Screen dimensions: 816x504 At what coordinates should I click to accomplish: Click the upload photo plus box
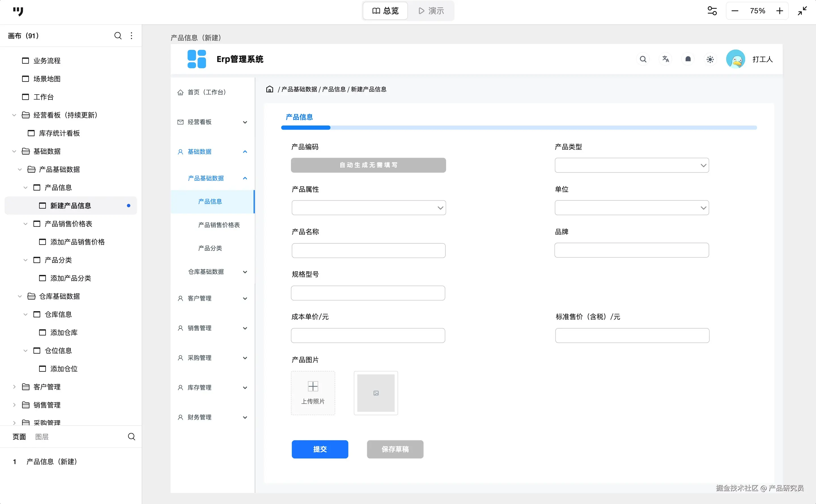click(x=313, y=393)
